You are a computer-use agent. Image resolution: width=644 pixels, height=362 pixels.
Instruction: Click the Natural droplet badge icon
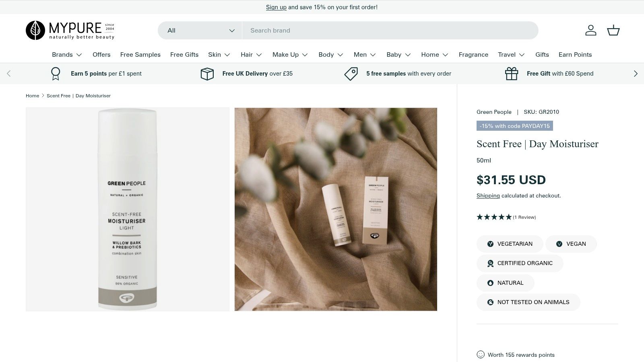pos(490,283)
